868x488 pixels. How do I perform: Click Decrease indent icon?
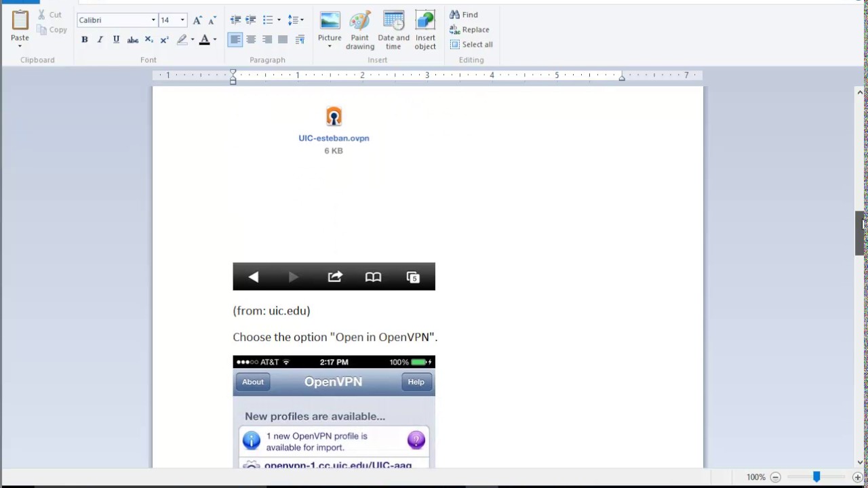click(235, 20)
